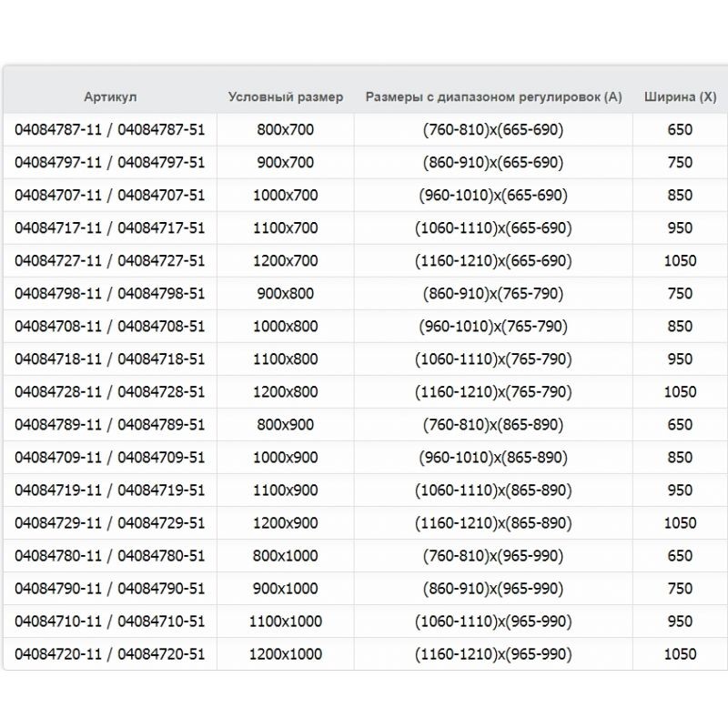Viewport: 728px width, 728px height.
Task: Click the size cell 1100x800
Action: (x=286, y=359)
